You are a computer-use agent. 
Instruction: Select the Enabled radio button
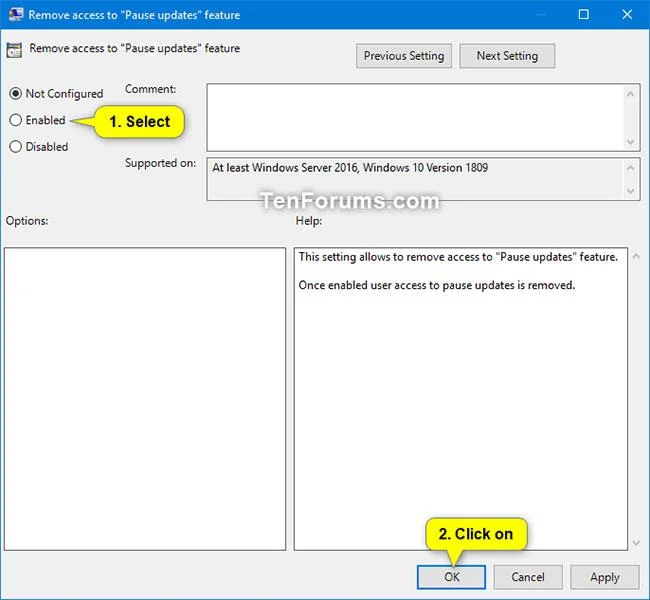15,120
